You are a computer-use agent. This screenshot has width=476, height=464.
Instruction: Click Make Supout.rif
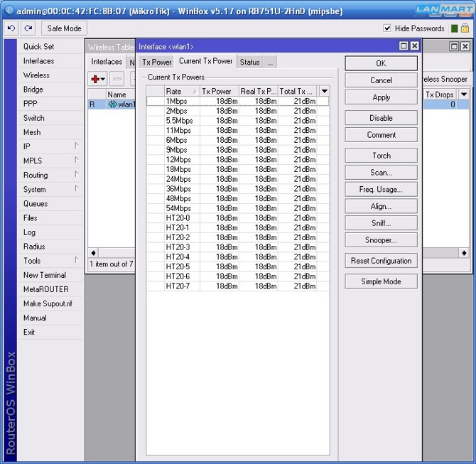[50, 303]
